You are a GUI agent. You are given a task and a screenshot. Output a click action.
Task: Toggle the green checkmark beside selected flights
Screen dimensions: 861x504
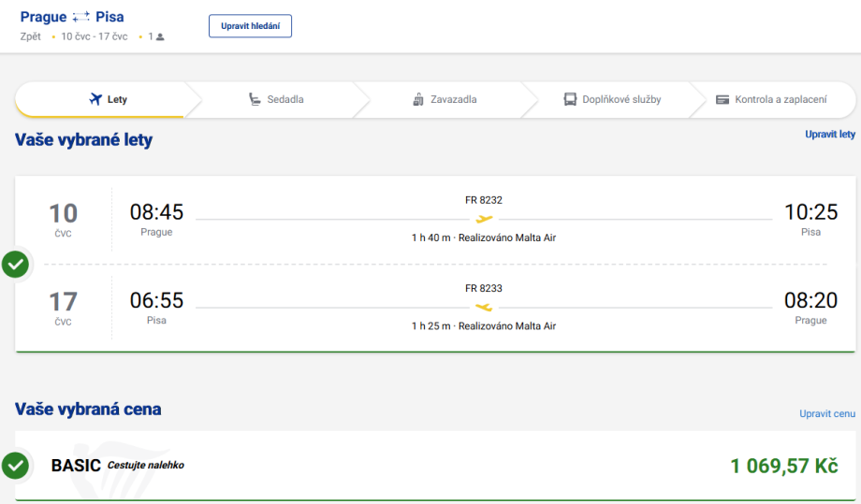[15, 265]
